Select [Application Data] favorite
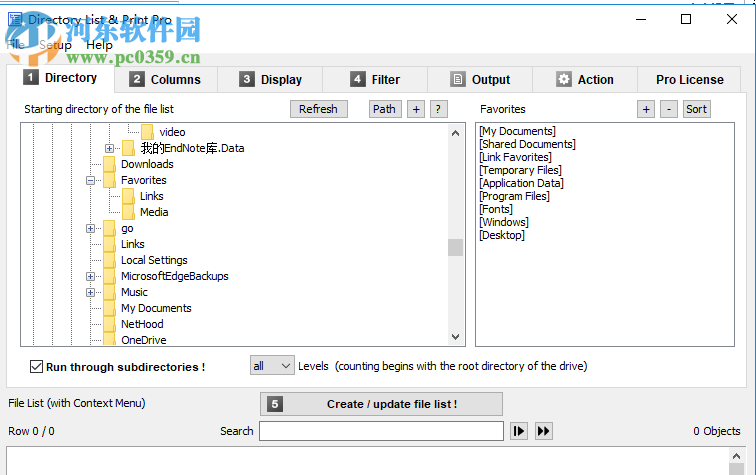This screenshot has width=756, height=475. tap(521, 183)
